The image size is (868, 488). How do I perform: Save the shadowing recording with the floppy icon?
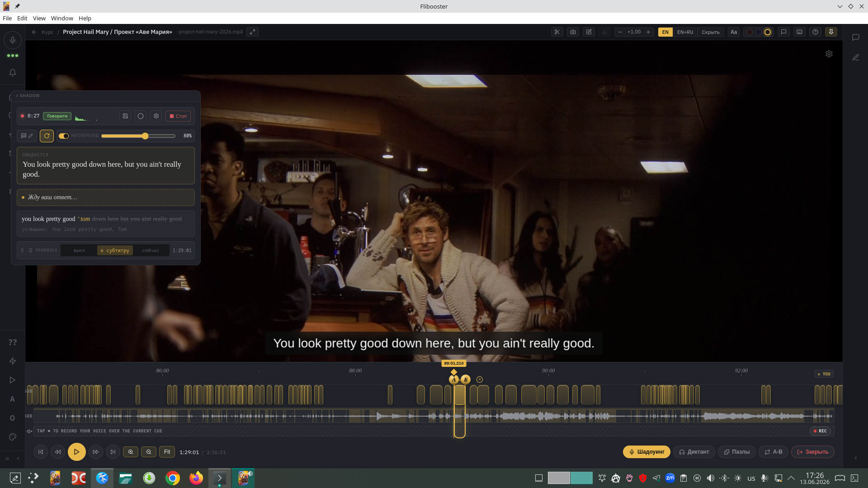[125, 116]
